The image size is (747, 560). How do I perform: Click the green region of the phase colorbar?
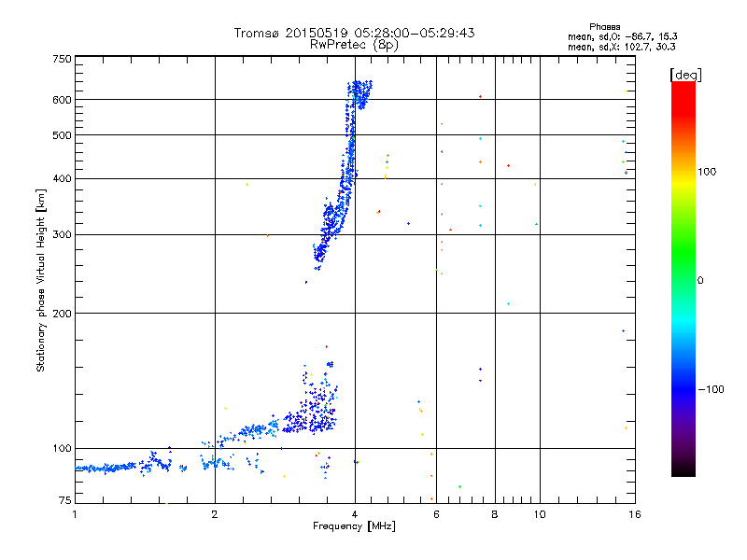684,252
